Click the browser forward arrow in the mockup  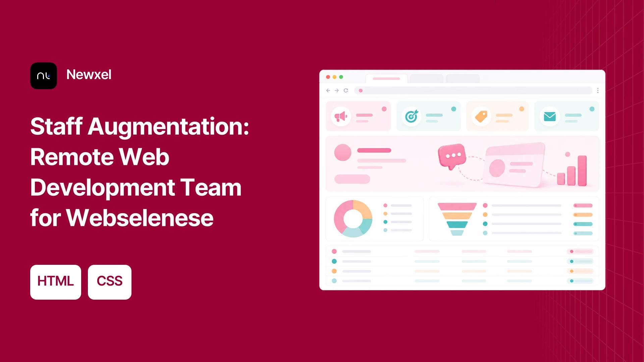[337, 90]
